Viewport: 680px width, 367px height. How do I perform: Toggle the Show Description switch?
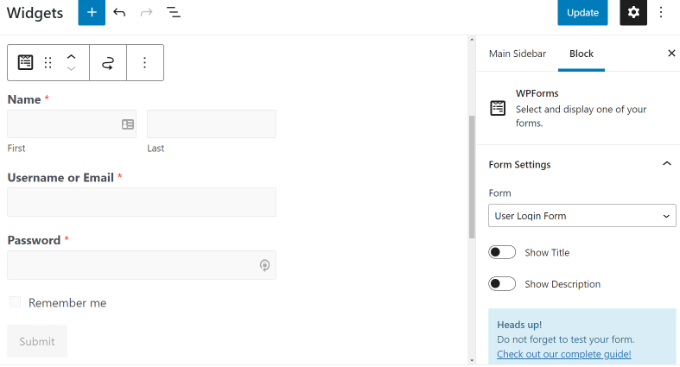(x=502, y=284)
